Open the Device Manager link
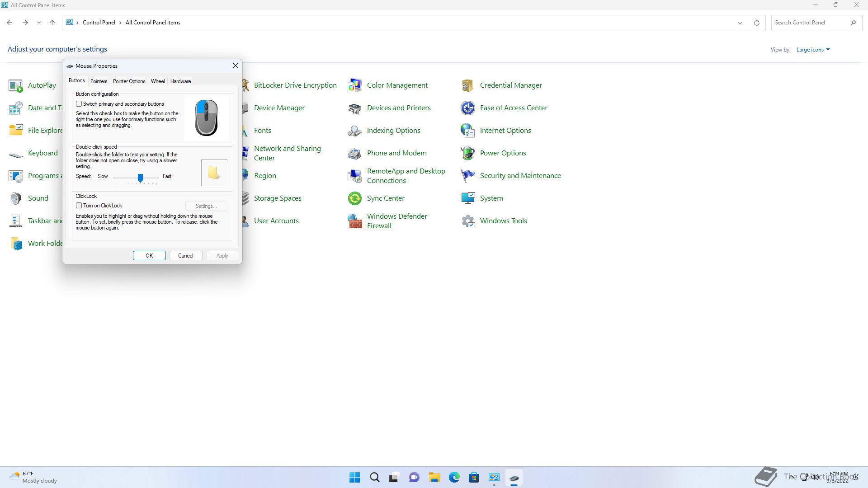The height and width of the screenshot is (488, 868). [x=279, y=108]
